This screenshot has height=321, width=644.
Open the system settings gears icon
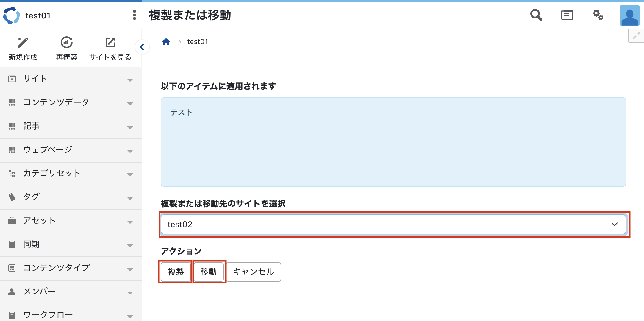(x=598, y=15)
